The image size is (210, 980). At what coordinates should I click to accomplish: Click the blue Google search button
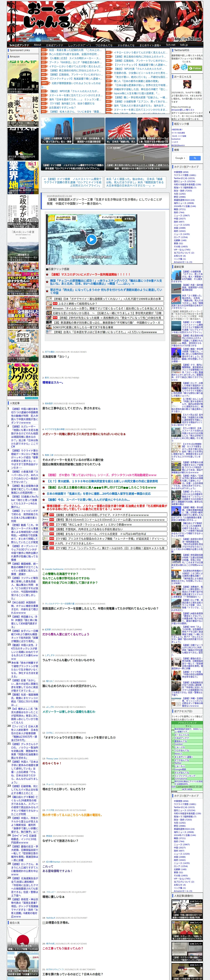point(195,158)
